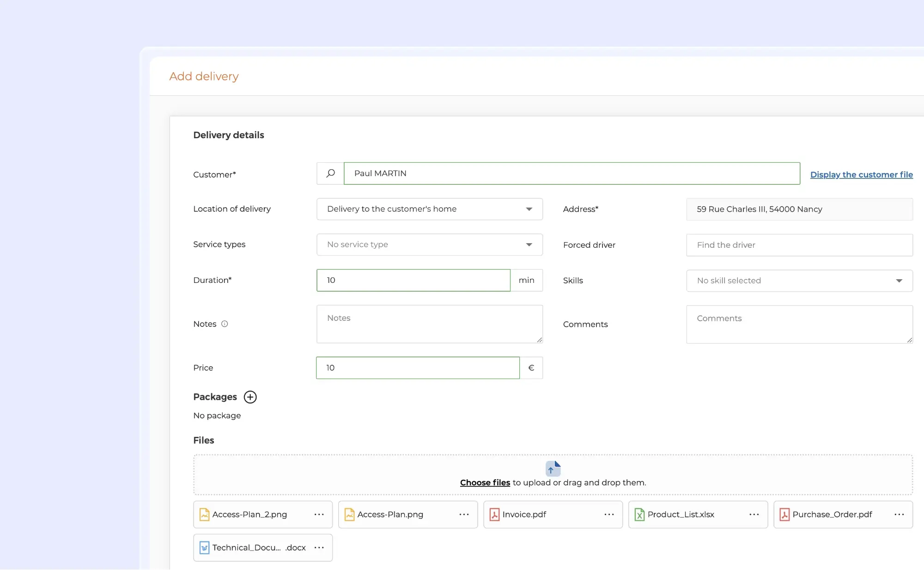Click inside the Notes text area
The height and width of the screenshot is (570, 924).
click(x=430, y=324)
